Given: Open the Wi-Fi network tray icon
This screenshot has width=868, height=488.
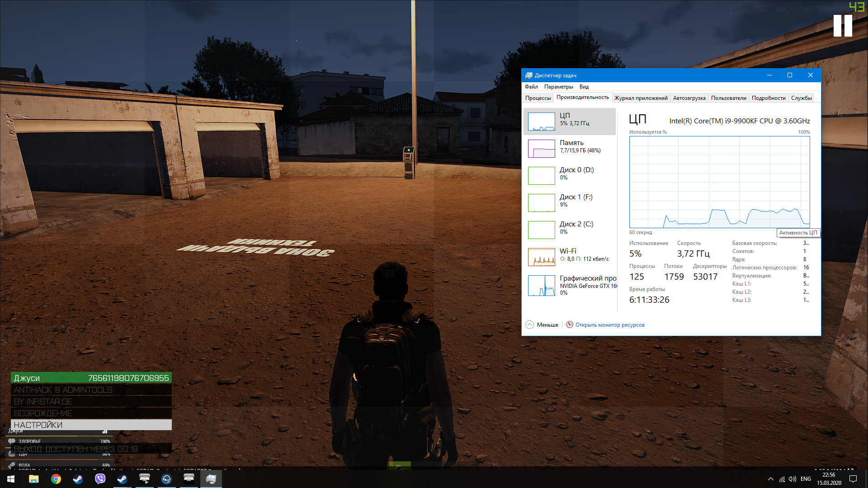Looking at the screenshot, I should (782, 479).
